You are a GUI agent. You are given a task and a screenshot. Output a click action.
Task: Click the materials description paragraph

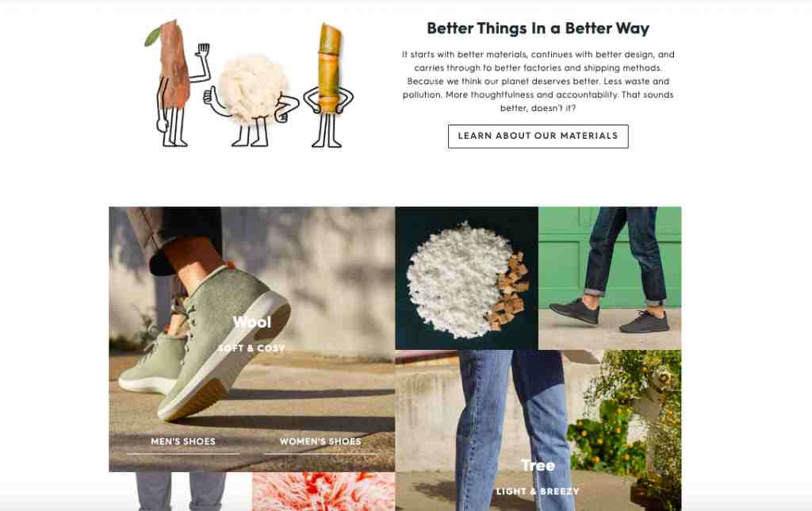pos(538,81)
